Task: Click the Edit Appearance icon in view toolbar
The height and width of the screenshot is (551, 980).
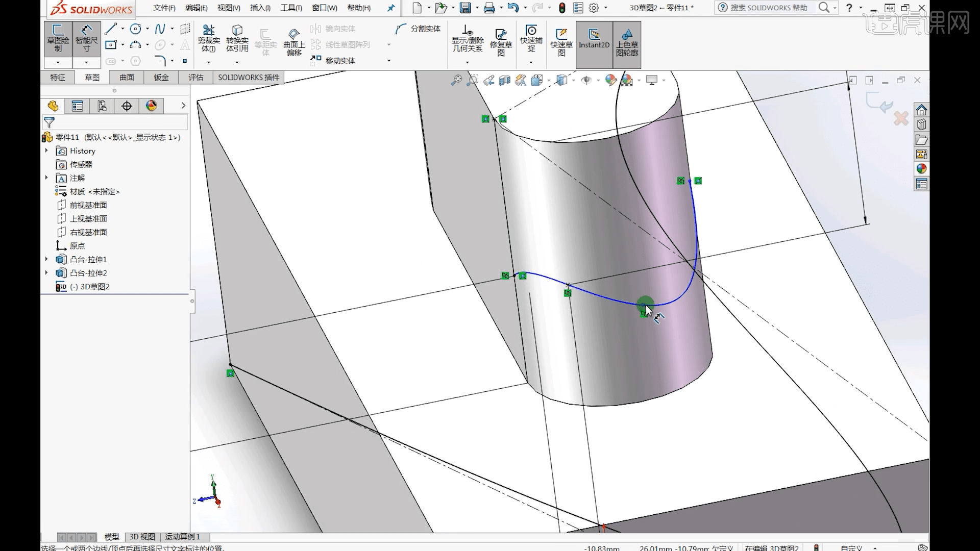Action: [610, 80]
